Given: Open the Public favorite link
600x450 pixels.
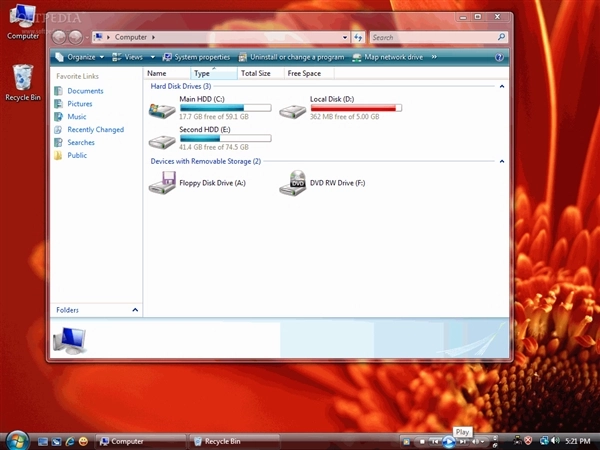Looking at the screenshot, I should pyautogui.click(x=77, y=155).
